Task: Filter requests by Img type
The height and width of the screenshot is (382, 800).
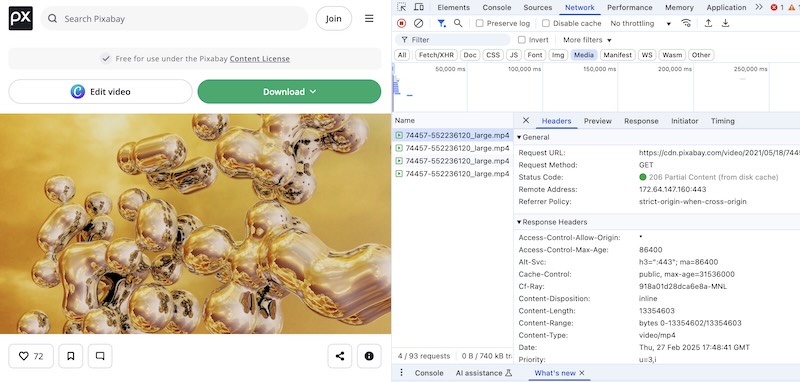Action: pos(558,55)
